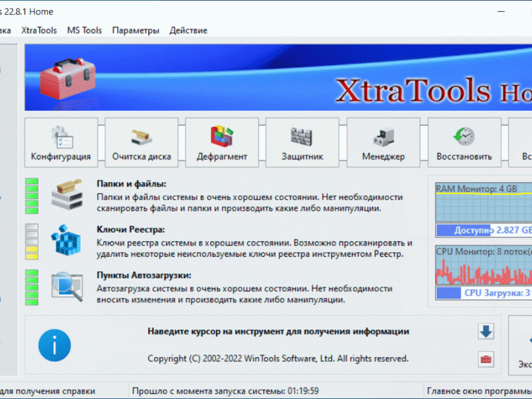Click the green Папки и файлы status indicator
The image size is (532, 399).
[31, 196]
